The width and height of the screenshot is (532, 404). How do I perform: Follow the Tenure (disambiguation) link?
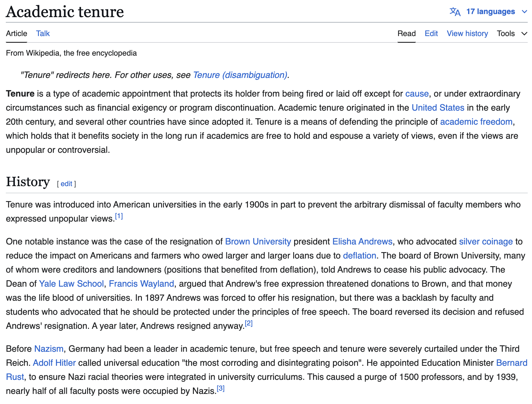(x=240, y=75)
